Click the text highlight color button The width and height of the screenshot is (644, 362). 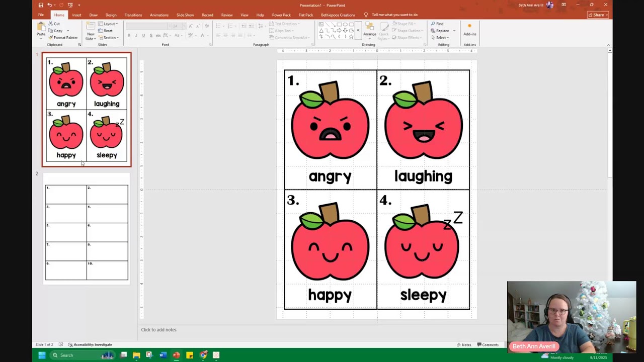191,35
